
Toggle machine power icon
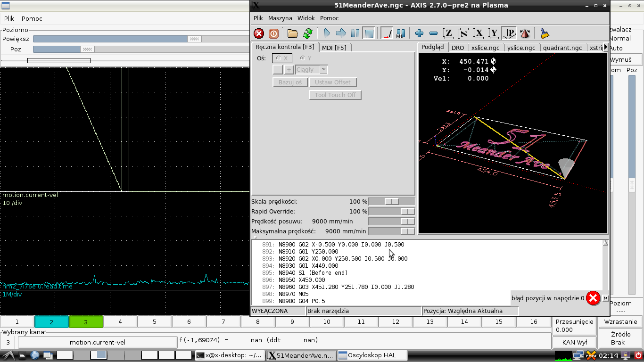point(273,33)
